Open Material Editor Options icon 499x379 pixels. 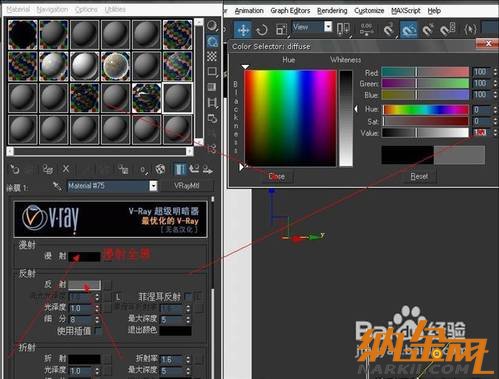[212, 118]
